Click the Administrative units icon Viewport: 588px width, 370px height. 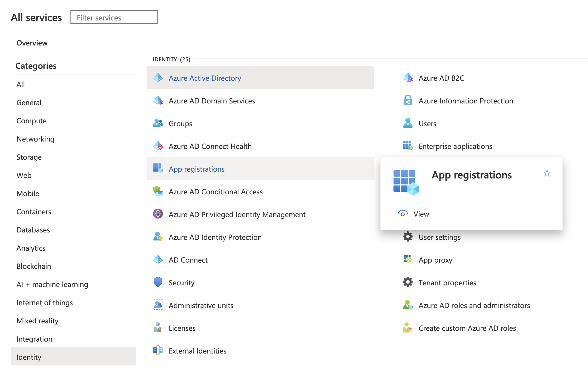(158, 305)
